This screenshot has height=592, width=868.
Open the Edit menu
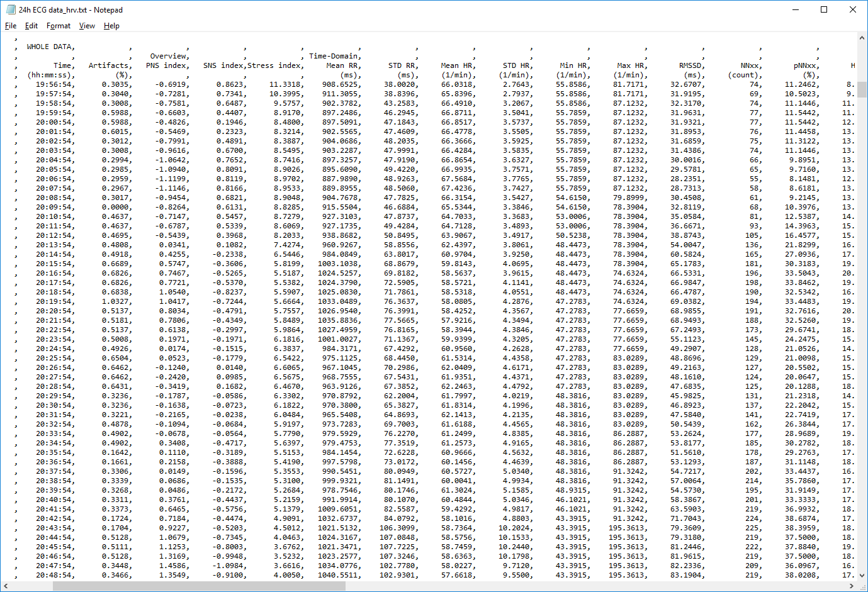pos(31,26)
